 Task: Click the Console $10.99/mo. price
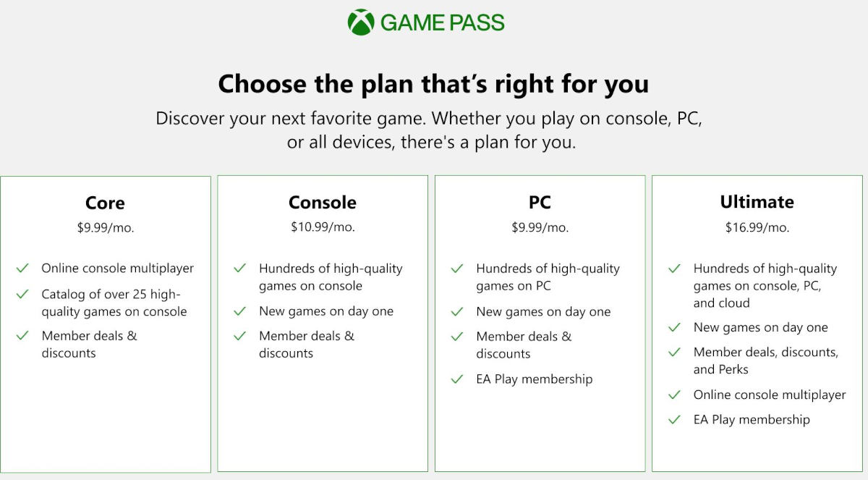coord(323,227)
